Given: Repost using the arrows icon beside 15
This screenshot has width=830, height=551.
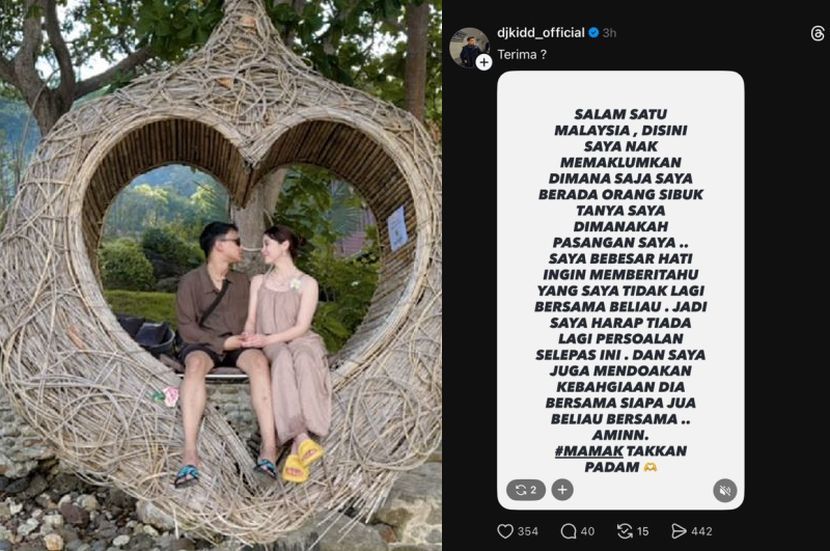Looking at the screenshot, I should tap(625, 531).
